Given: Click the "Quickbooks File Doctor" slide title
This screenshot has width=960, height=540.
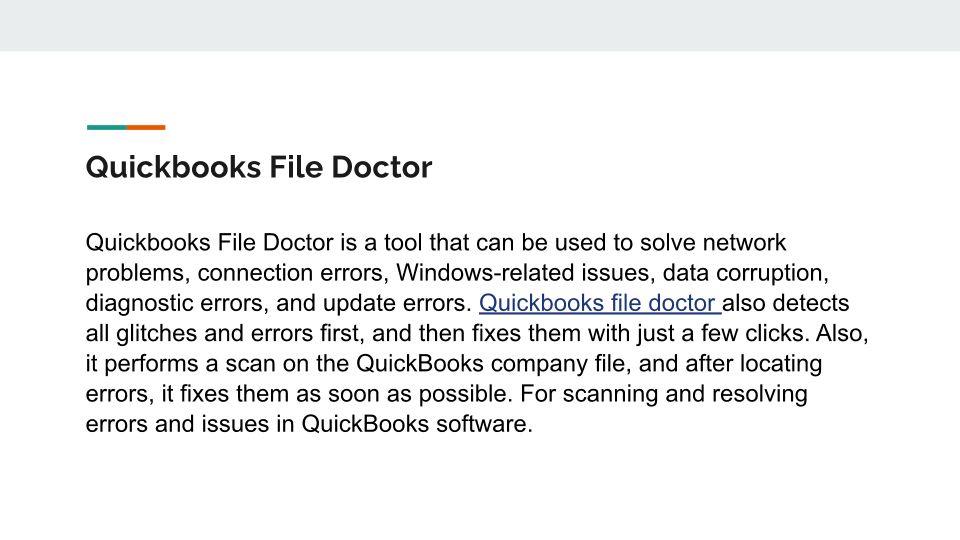Looking at the screenshot, I should tap(259, 167).
